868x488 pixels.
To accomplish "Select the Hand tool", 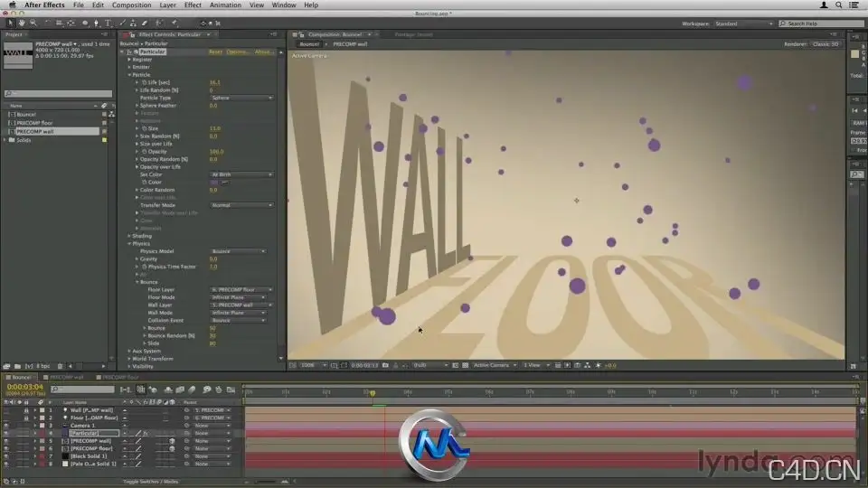I will [22, 23].
